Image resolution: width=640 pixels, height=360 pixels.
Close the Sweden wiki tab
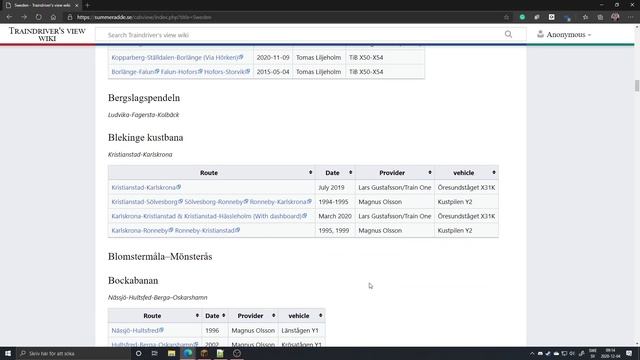(x=76, y=5)
